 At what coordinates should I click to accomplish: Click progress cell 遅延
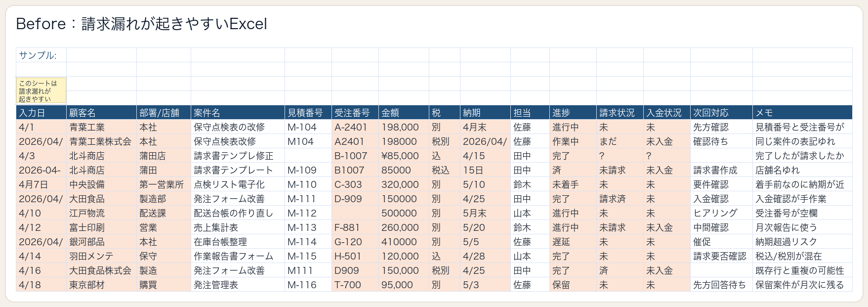(573, 242)
